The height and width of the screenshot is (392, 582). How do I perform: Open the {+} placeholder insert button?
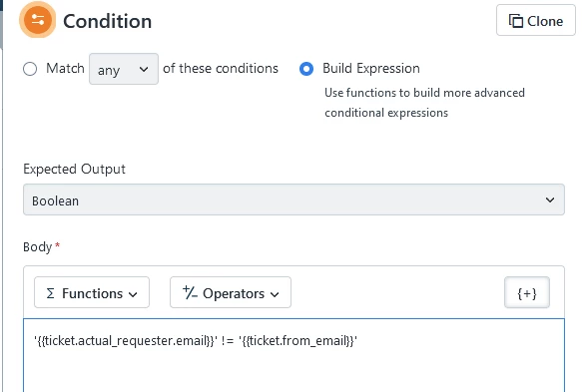pyautogui.click(x=527, y=292)
